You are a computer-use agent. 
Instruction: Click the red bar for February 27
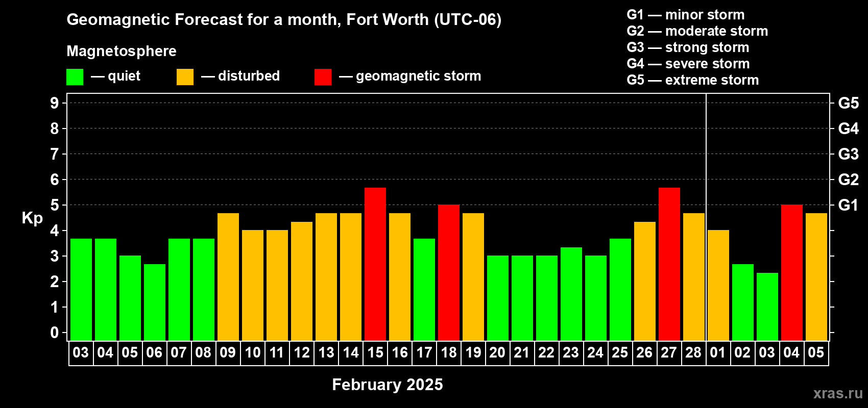click(x=669, y=264)
